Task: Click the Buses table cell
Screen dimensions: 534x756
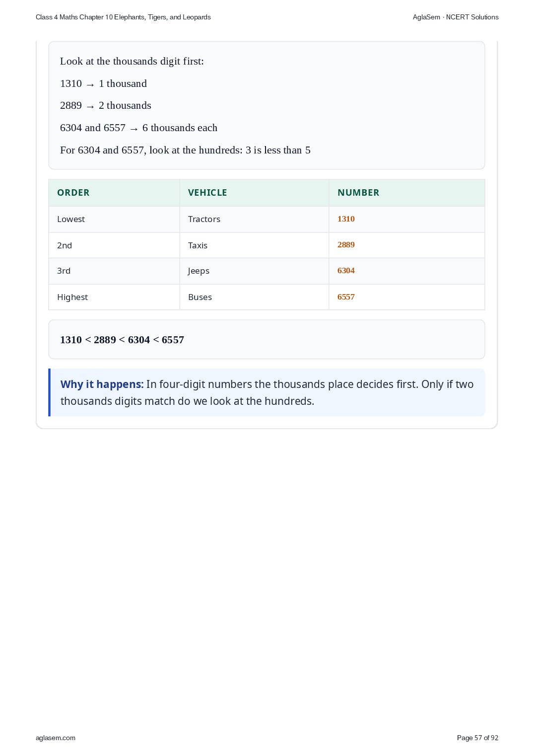Action: [x=254, y=297]
